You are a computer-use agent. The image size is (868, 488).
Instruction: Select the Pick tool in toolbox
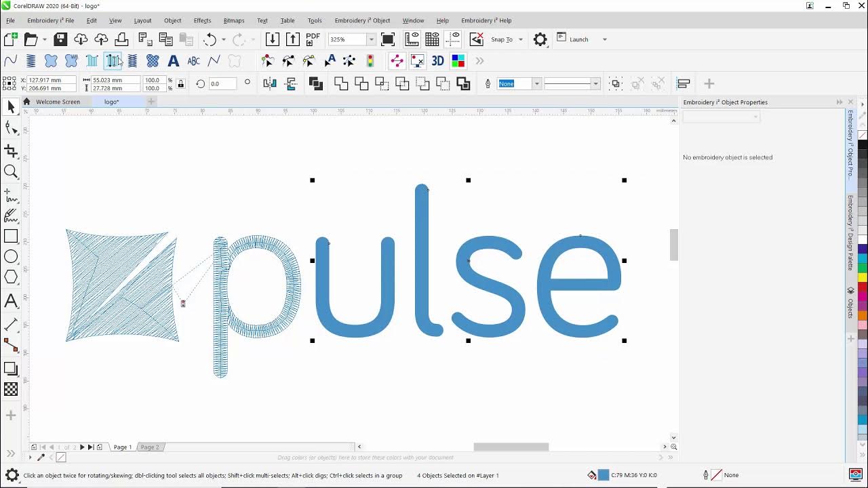[x=11, y=106]
